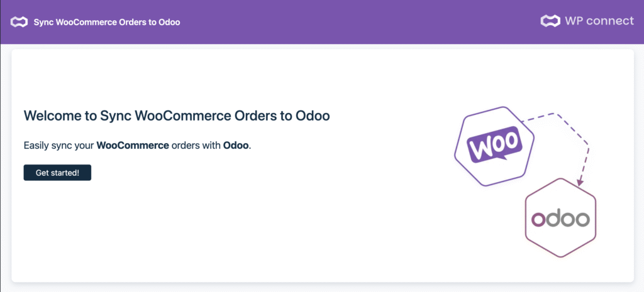
Task: Click the bold "Odoo" word in the description
Action: point(236,146)
